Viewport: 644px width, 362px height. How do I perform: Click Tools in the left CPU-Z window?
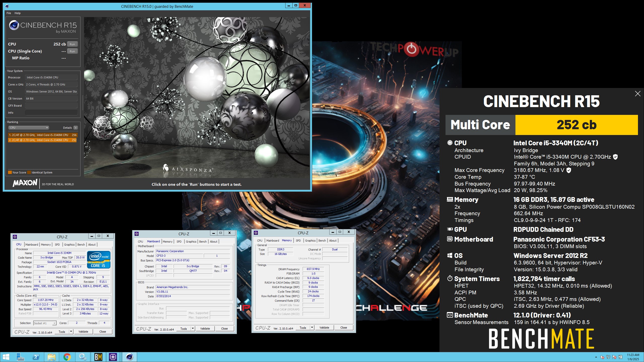pyautogui.click(x=62, y=332)
